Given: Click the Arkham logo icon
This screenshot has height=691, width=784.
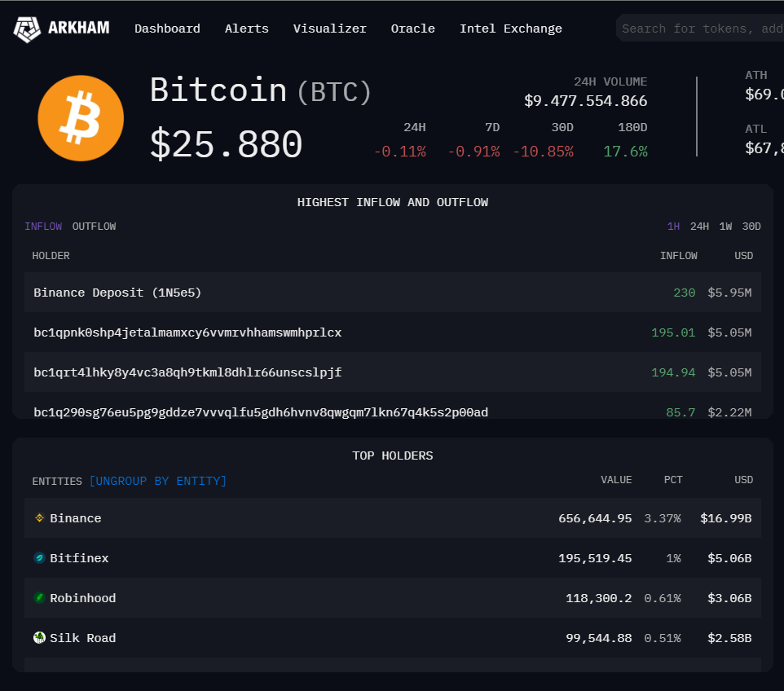Looking at the screenshot, I should (27, 29).
